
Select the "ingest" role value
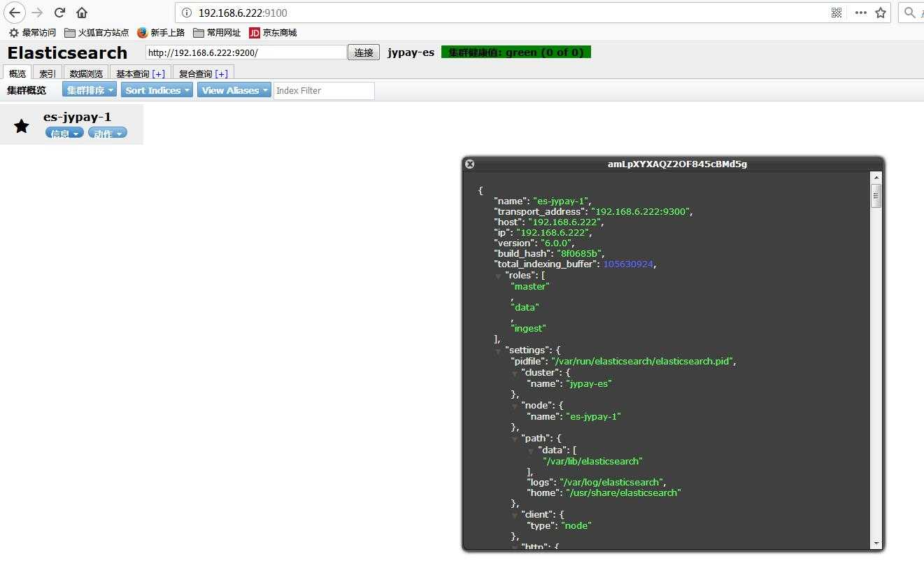coord(528,328)
